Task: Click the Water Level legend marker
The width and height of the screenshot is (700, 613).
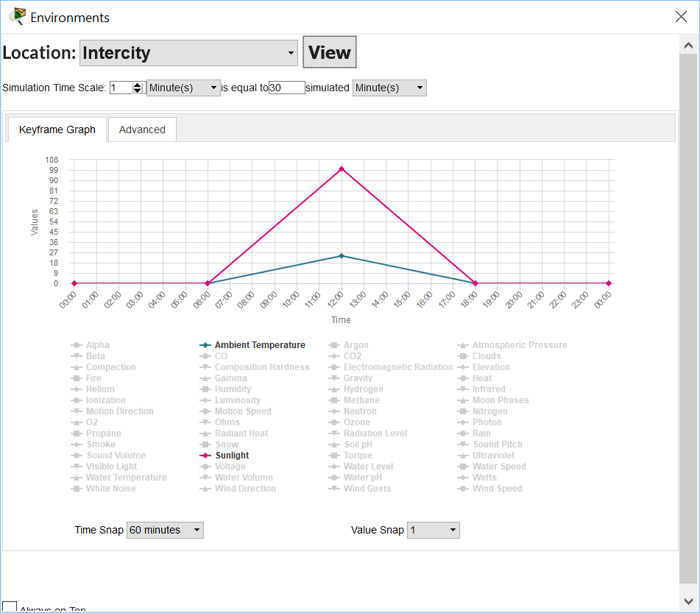Action: [334, 467]
